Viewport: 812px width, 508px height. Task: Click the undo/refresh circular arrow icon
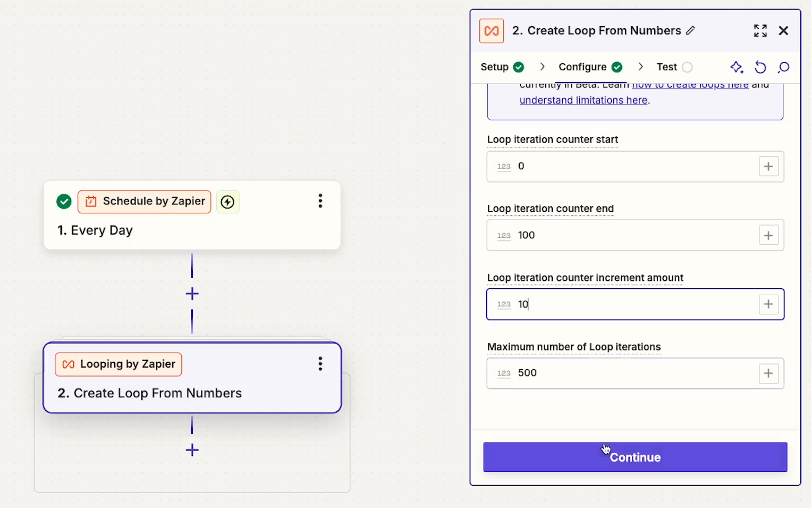coord(760,67)
